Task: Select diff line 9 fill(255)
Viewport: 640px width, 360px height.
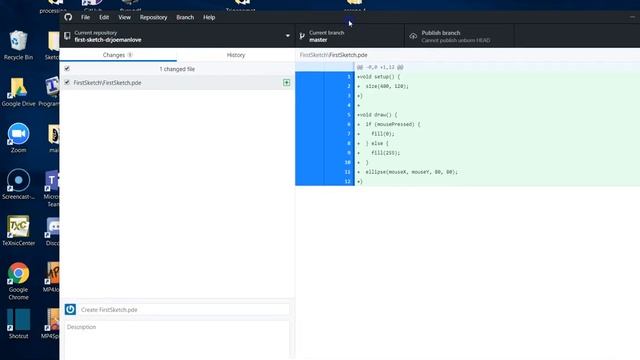Action: 467,153
